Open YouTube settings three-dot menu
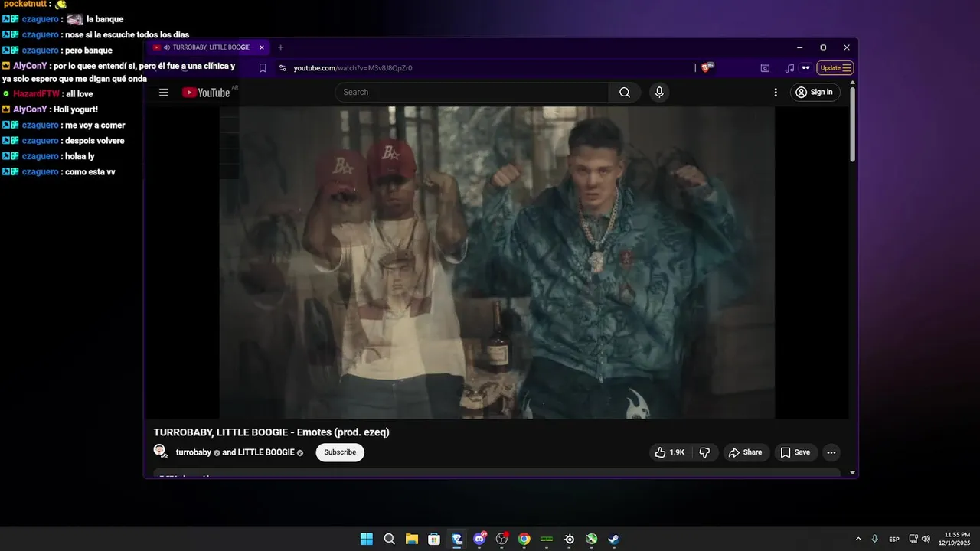 tap(775, 93)
